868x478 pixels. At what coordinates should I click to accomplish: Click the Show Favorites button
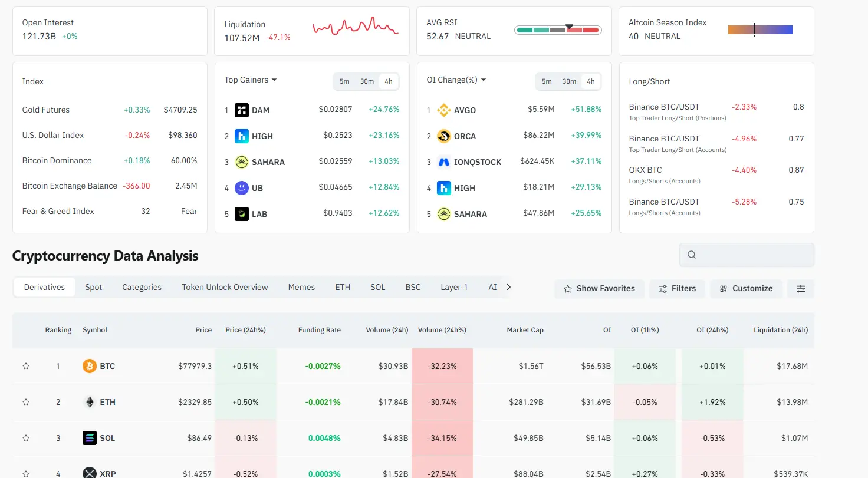(x=599, y=289)
